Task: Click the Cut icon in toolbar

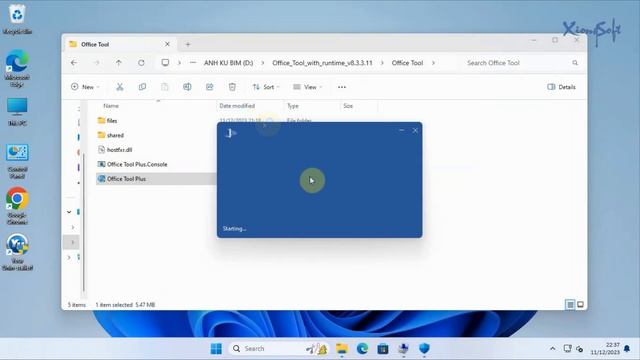Action: (x=120, y=87)
